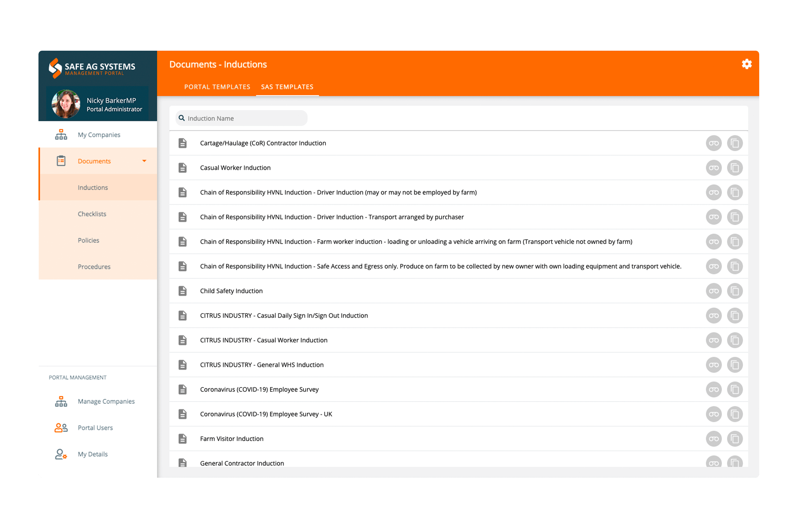
Task: Expand Documents section in sidebar
Action: coord(94,161)
